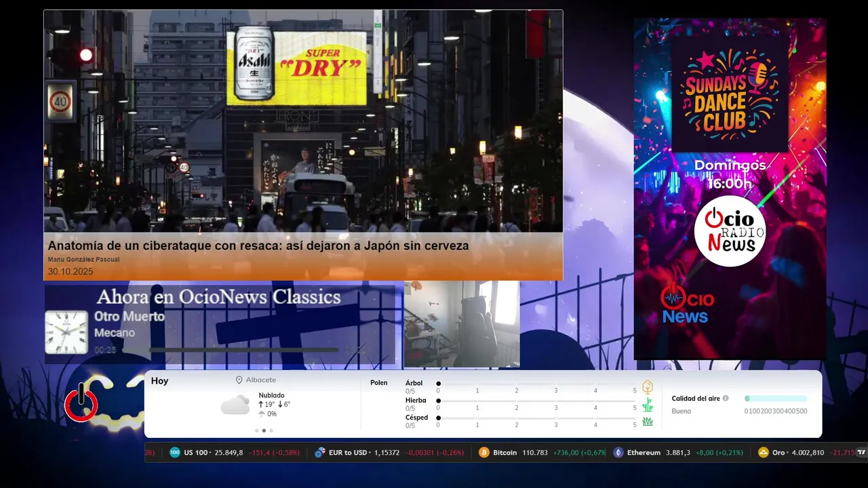Open the webcam room preview thumbnail
Image resolution: width=868 pixels, height=488 pixels.
pos(462,324)
